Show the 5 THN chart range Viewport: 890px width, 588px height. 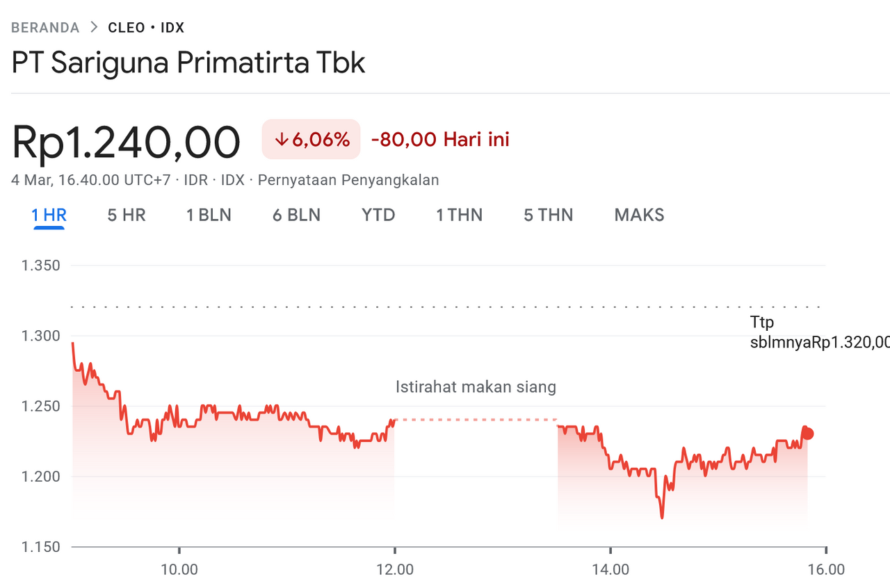tap(549, 215)
